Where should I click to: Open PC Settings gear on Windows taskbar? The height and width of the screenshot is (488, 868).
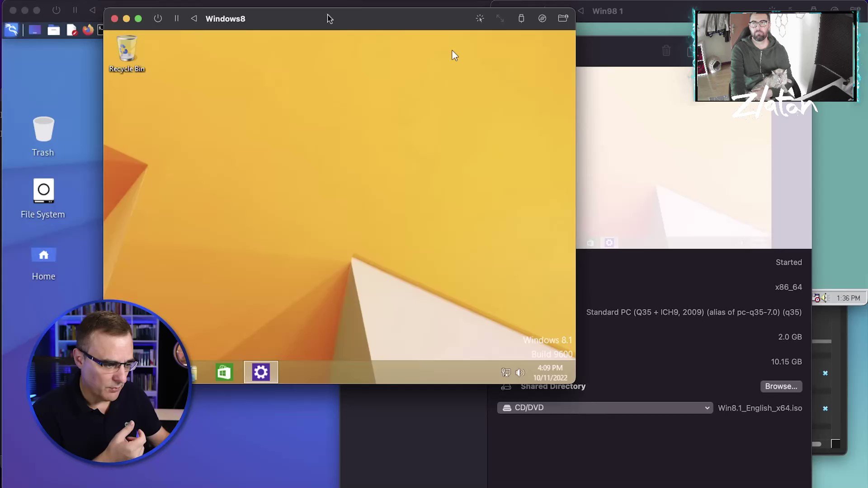click(261, 372)
